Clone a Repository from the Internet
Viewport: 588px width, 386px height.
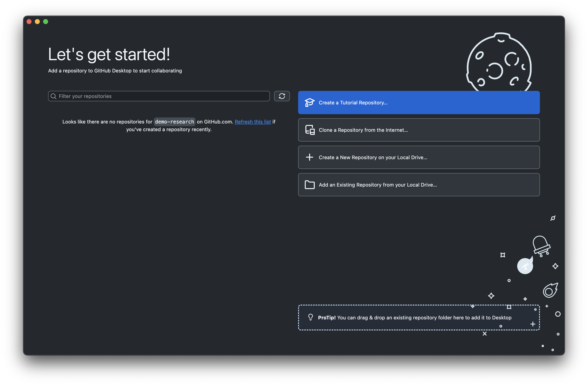[x=419, y=130]
